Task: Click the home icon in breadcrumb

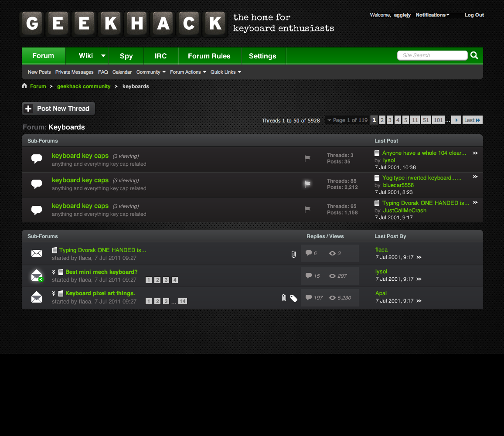Action: click(x=24, y=86)
